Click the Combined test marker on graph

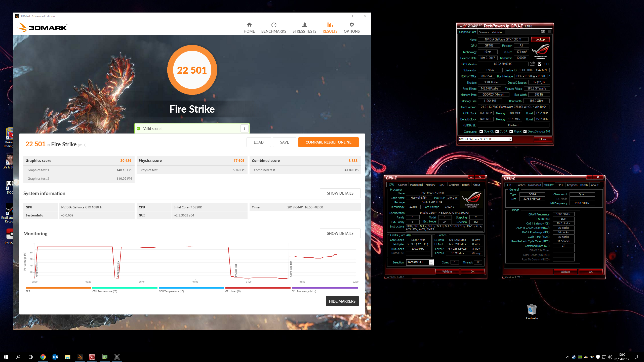[x=291, y=269]
